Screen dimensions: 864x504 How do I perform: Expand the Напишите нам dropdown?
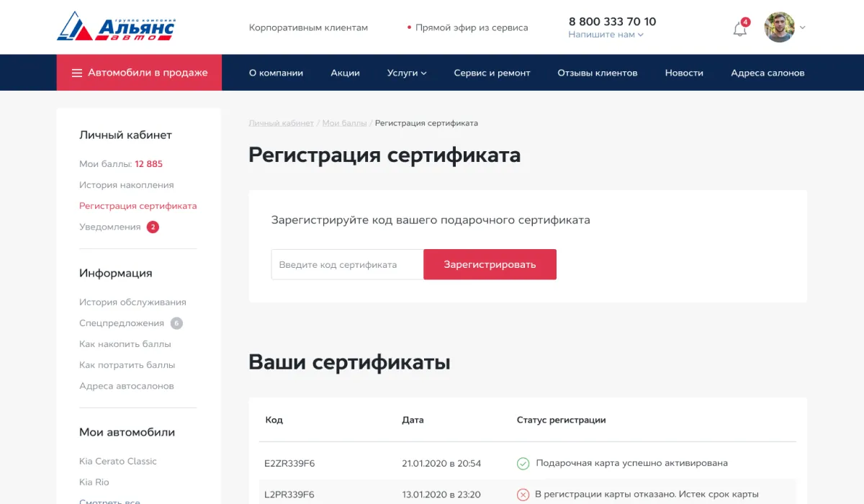606,35
